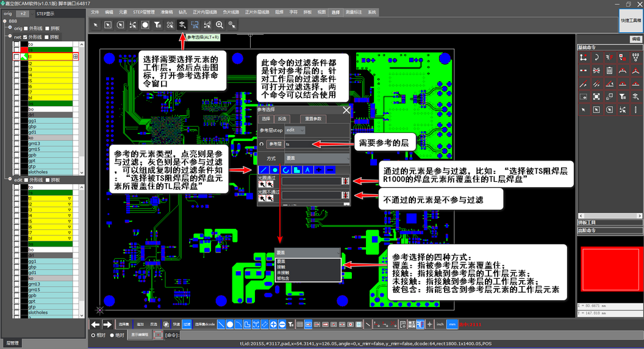
Task: Toggle positive polarity plus in 参考选择 dialog
Action: [x=319, y=170]
